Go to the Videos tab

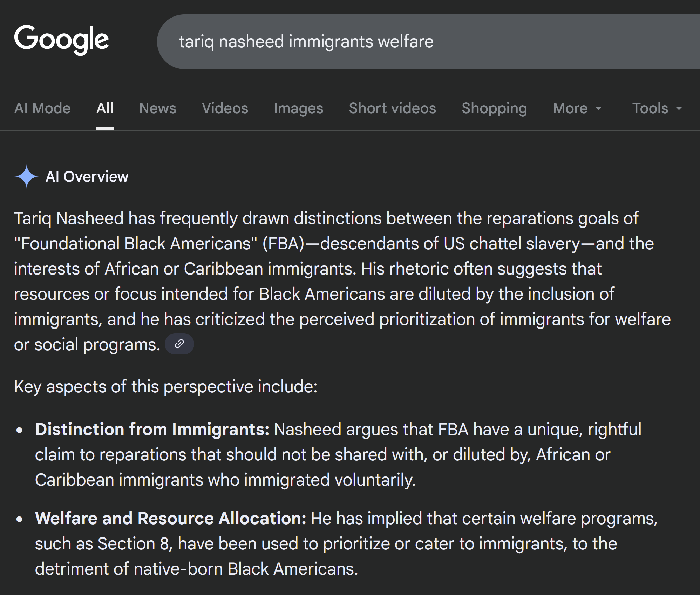[225, 108]
